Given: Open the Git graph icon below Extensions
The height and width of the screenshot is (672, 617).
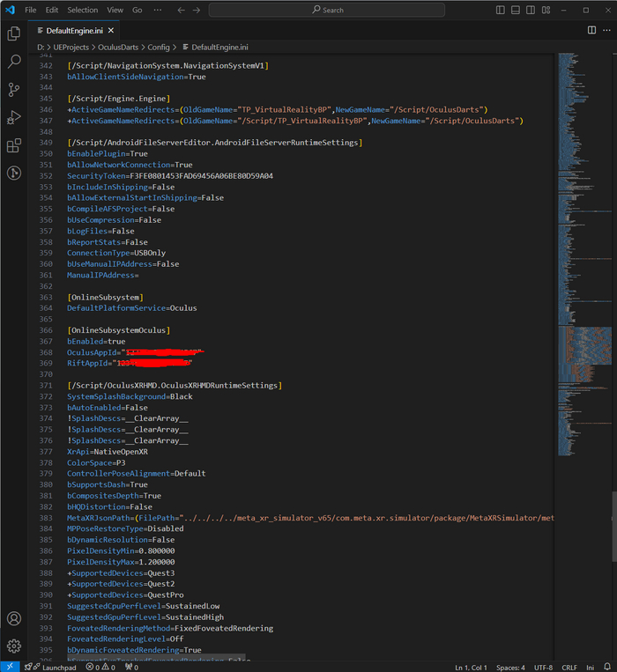Looking at the screenshot, I should [x=14, y=174].
